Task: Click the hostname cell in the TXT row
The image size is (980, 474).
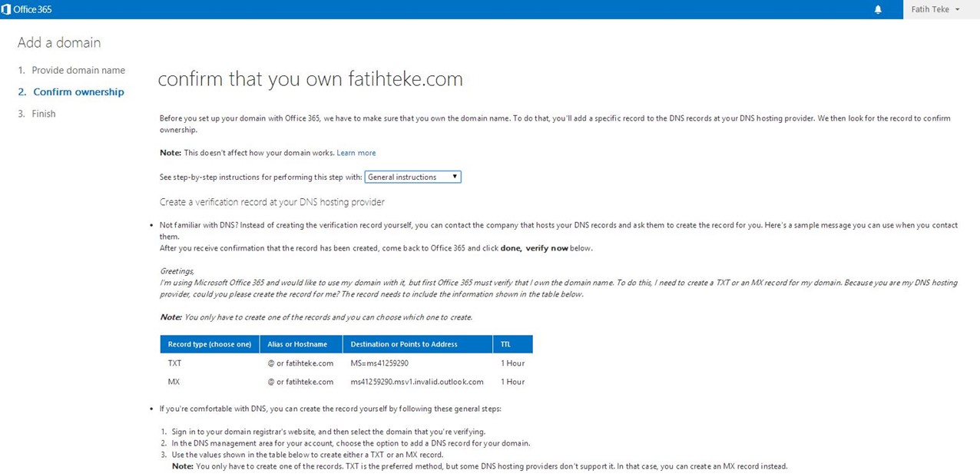Action: 300,363
